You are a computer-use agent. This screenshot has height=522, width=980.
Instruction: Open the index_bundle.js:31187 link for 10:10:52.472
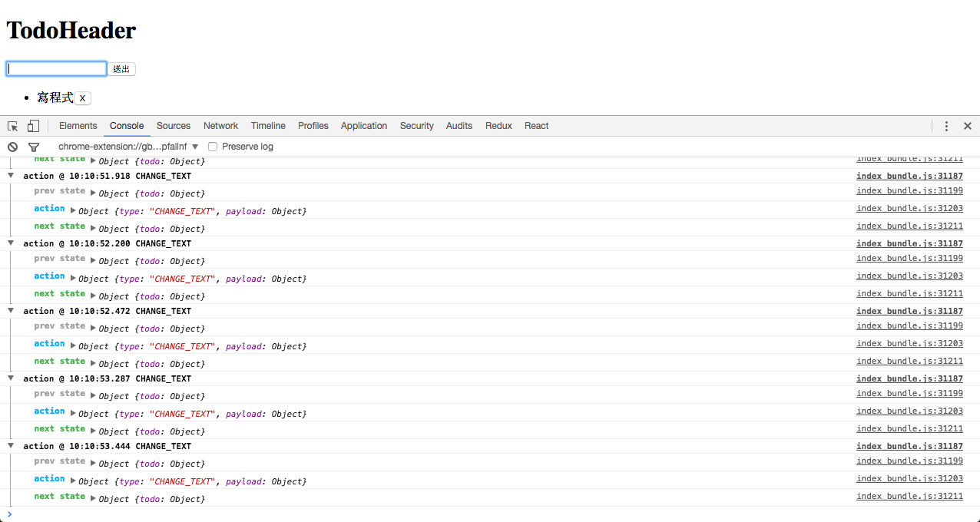point(909,311)
